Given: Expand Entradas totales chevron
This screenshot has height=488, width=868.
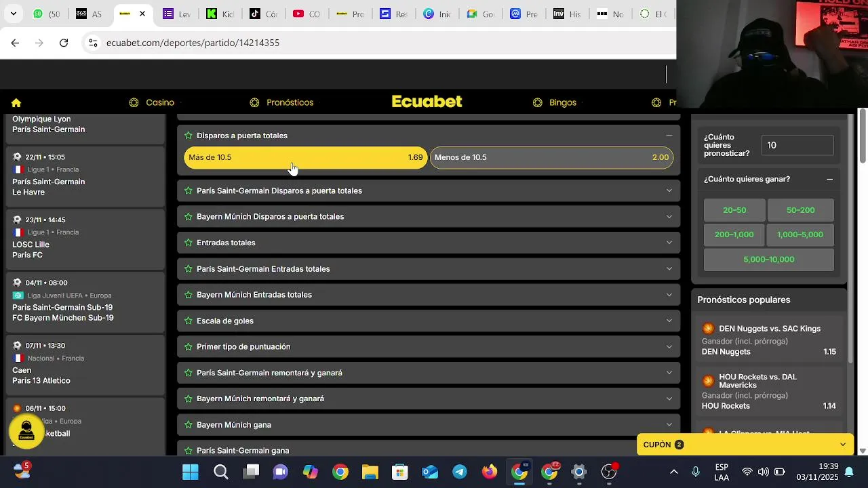Looking at the screenshot, I should click(669, 243).
